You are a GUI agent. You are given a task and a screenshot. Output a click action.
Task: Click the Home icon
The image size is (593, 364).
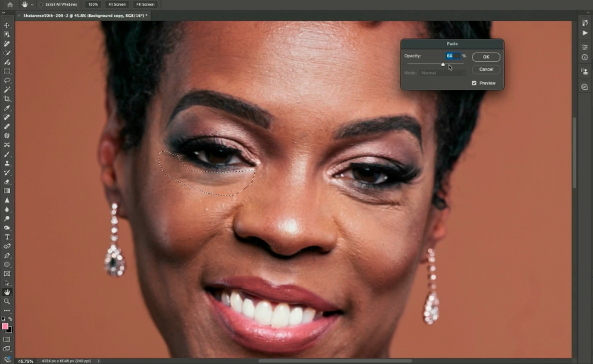click(10, 4)
